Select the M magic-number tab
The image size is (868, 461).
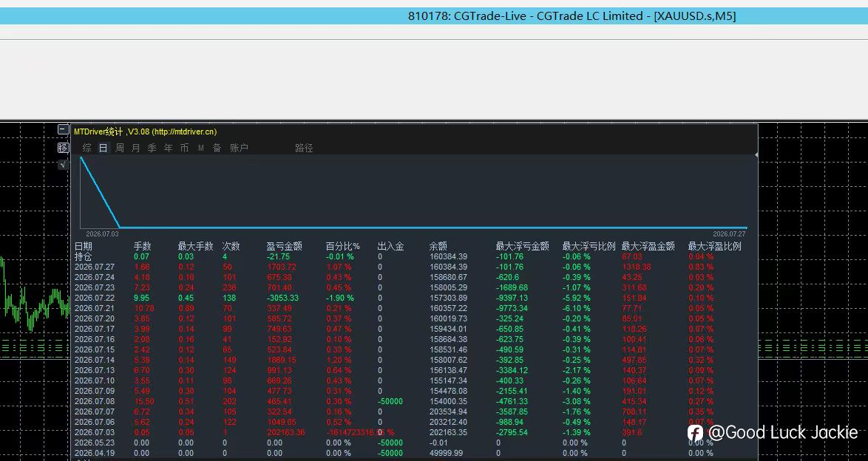(x=201, y=148)
